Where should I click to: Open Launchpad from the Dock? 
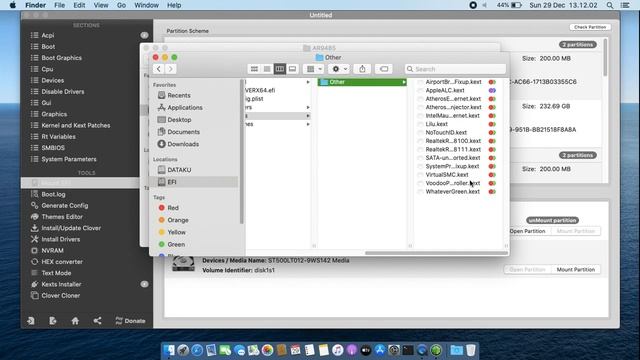tap(183, 350)
